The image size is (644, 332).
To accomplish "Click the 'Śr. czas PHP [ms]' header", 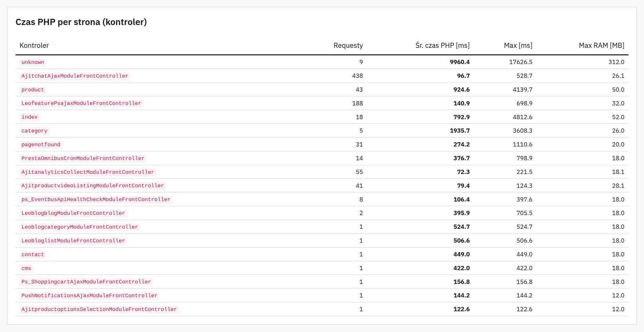I will coord(442,46).
